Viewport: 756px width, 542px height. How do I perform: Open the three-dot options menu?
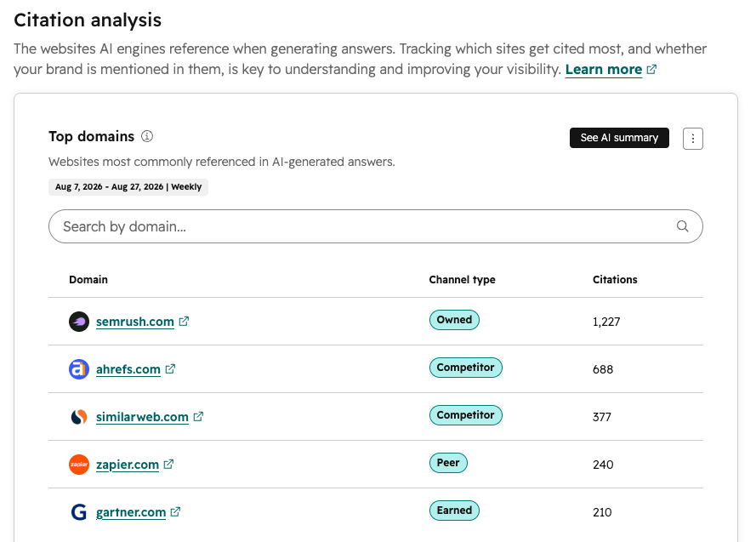[693, 139]
